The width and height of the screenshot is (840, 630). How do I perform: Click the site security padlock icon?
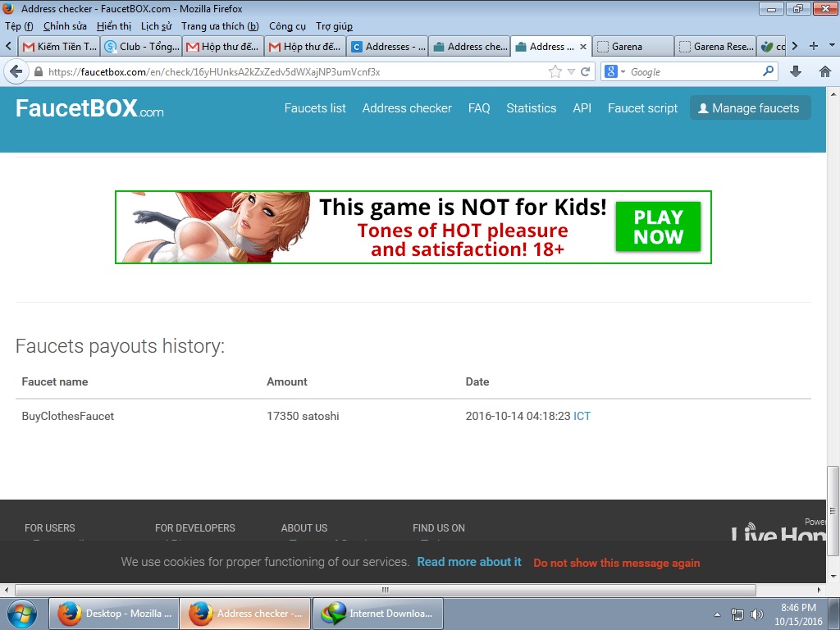pos(39,72)
